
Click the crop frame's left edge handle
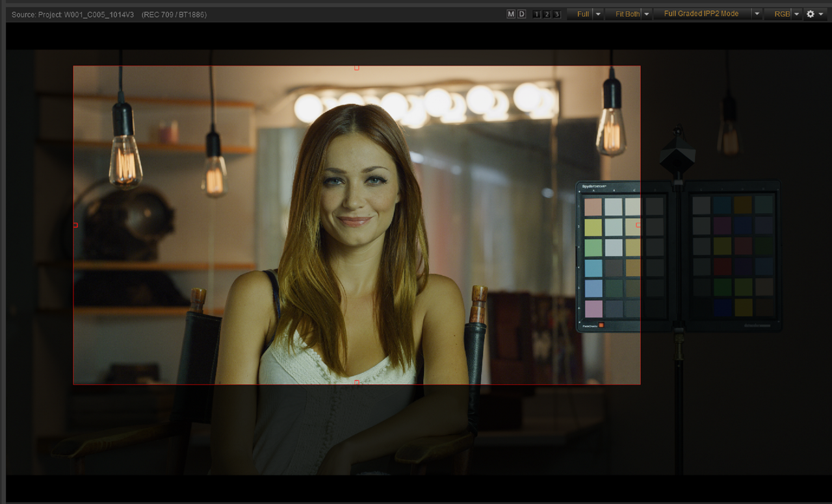click(75, 225)
